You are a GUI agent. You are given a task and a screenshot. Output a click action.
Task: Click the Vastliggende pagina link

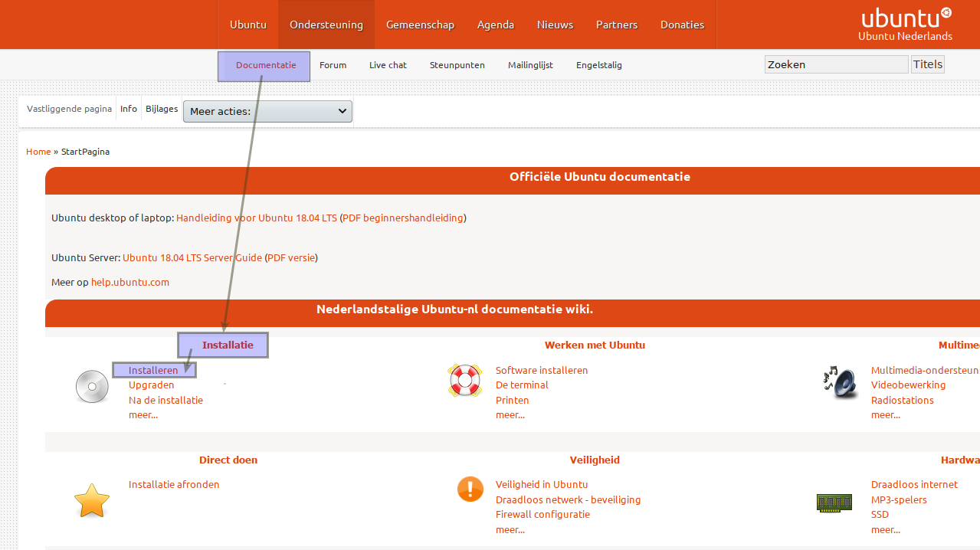pos(69,109)
